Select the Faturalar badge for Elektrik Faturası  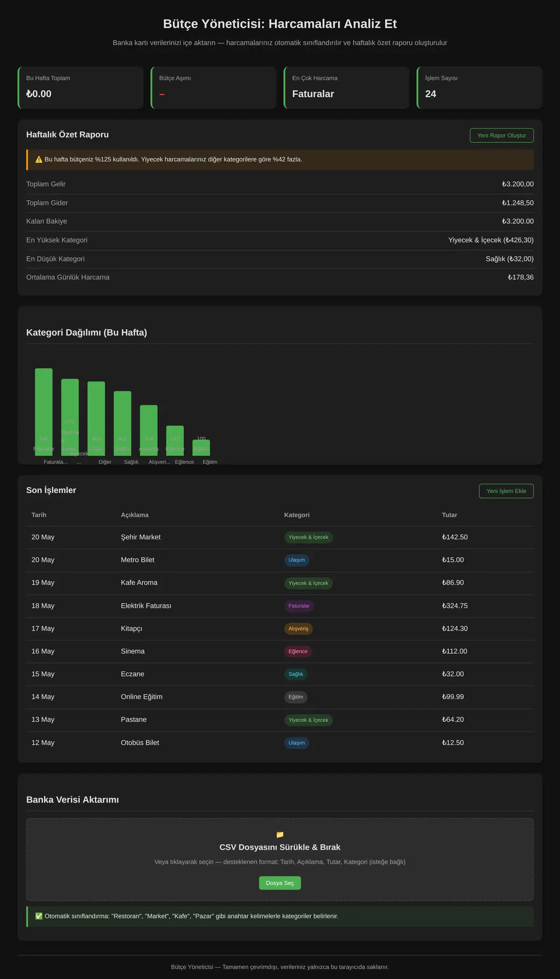(x=299, y=606)
